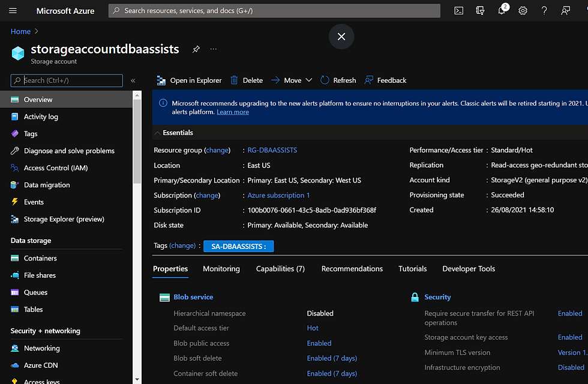
Task: Open the Security heading link
Action: (x=437, y=297)
